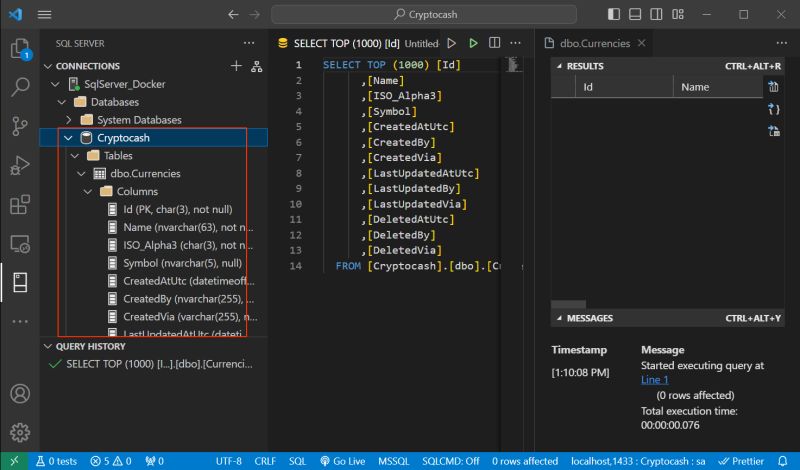Open errors and warnings problems indicator
This screenshot has width=800, height=470.
click(x=111, y=461)
